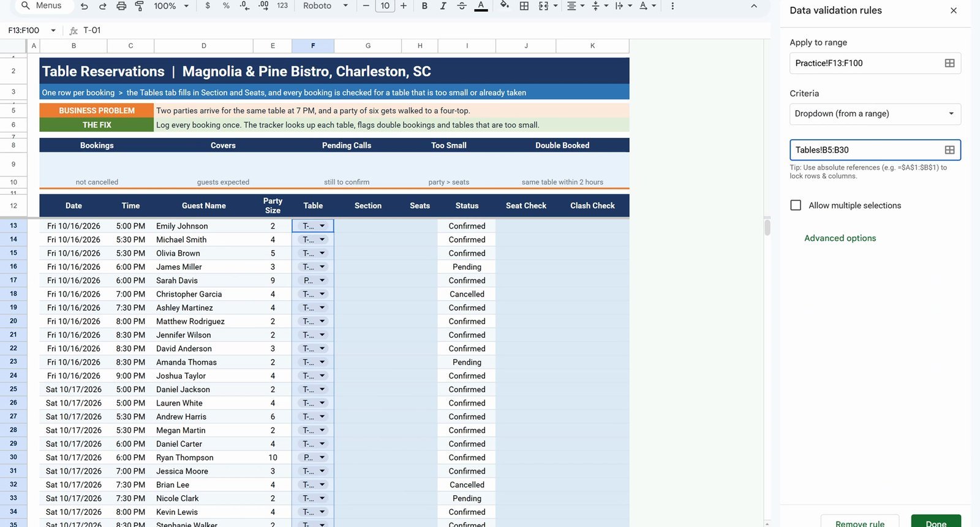
Task: Click the select-data-range grid icon for Apply to range
Action: [949, 63]
